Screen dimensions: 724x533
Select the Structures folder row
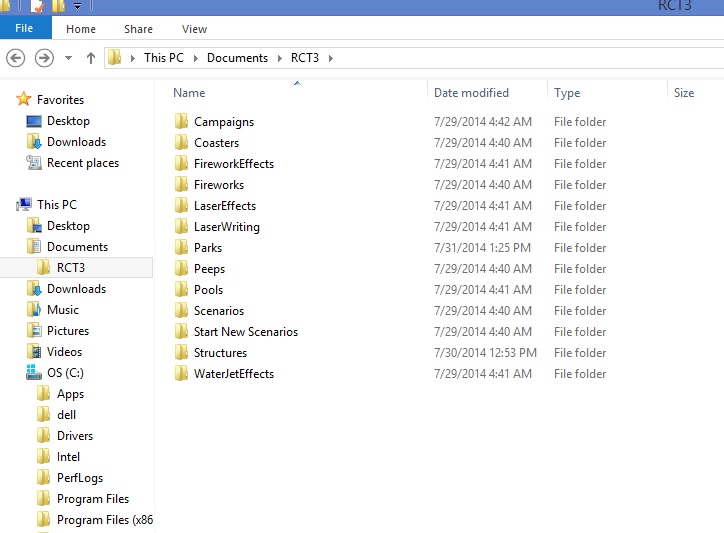tap(220, 353)
